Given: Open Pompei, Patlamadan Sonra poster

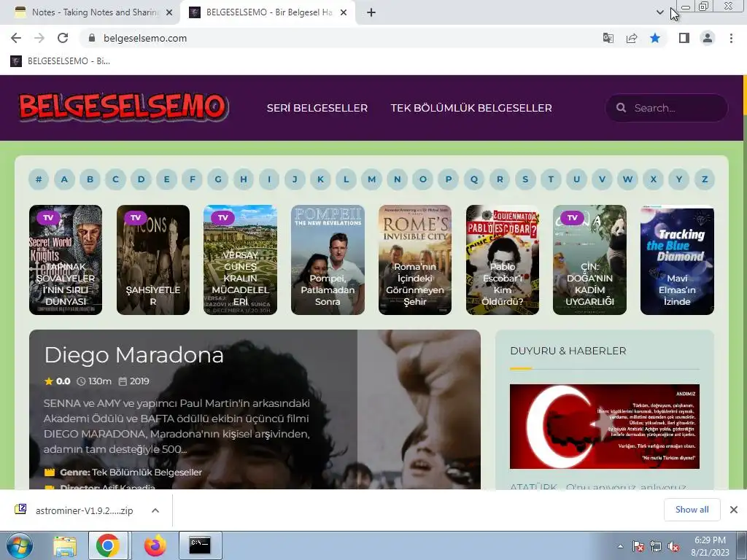Looking at the screenshot, I should (x=328, y=260).
